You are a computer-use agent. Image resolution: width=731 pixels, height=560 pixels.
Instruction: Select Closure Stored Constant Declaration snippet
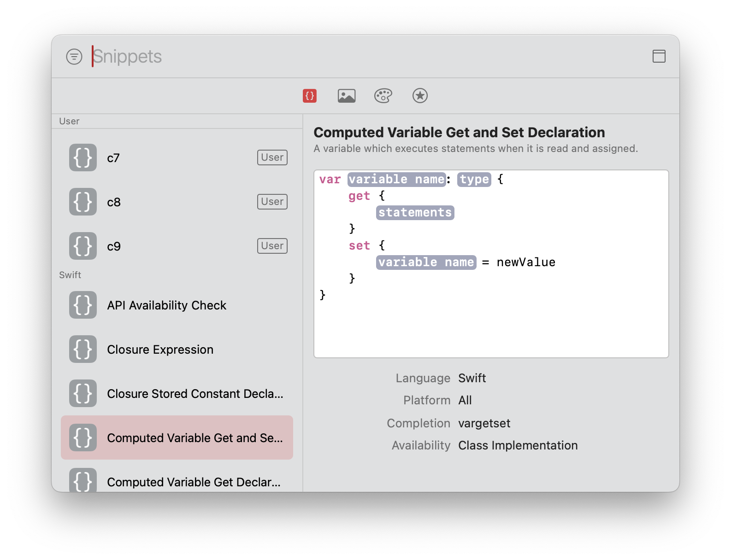pyautogui.click(x=177, y=393)
